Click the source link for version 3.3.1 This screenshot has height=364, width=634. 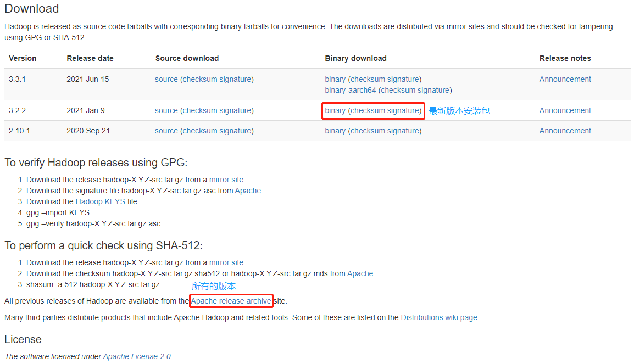coord(166,79)
